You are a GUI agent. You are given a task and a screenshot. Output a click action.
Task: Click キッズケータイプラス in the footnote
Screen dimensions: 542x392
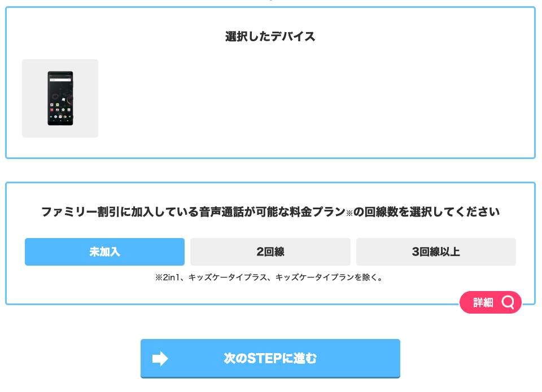[228, 278]
